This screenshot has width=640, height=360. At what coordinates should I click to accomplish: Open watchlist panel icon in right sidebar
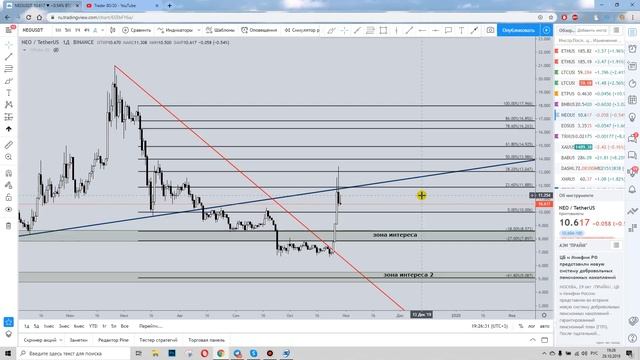[632, 33]
